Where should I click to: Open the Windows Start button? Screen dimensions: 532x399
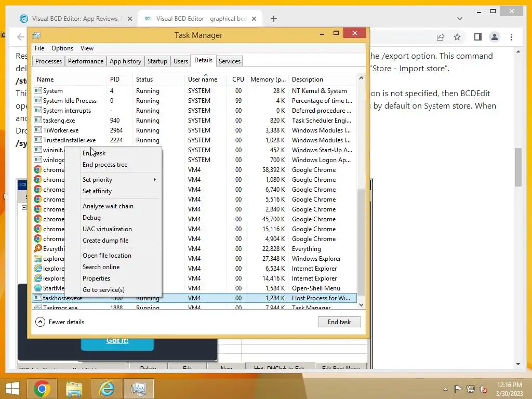point(12,389)
